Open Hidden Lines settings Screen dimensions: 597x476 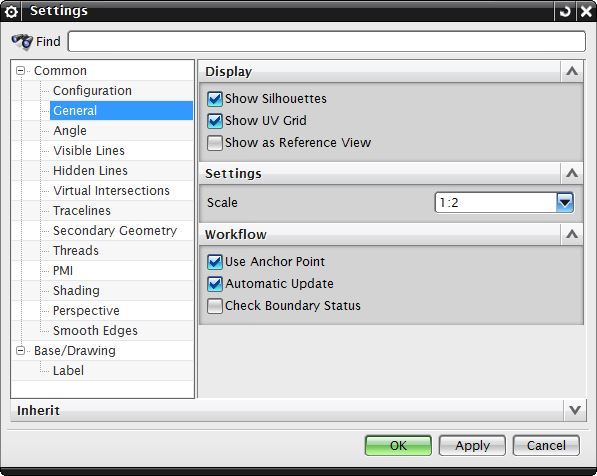[91, 171]
